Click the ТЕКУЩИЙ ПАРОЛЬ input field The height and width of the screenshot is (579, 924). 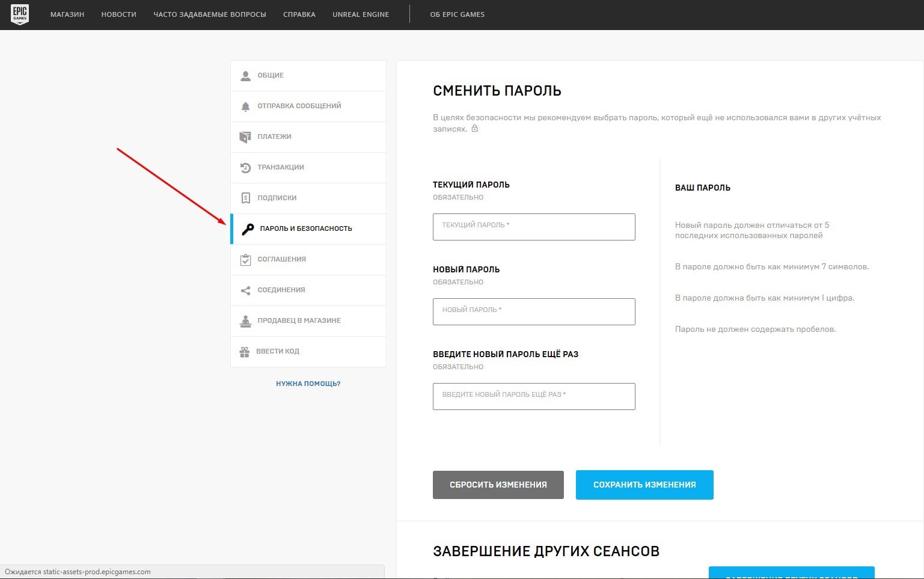click(534, 227)
